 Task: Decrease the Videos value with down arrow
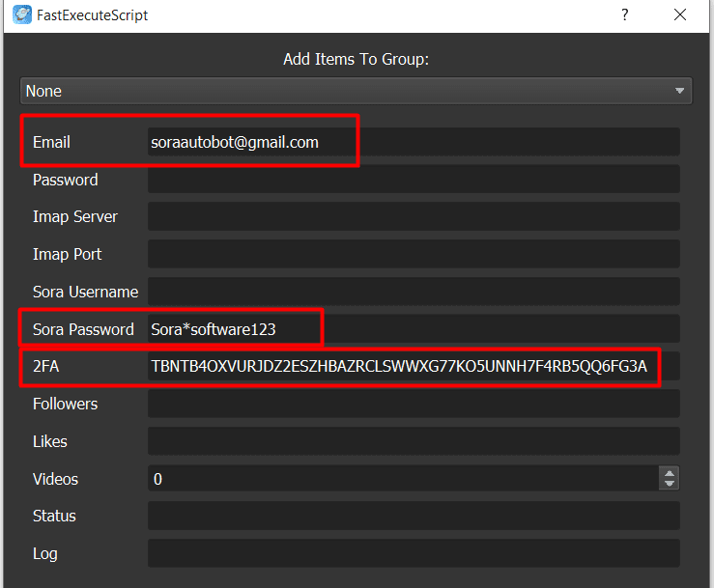tap(669, 485)
